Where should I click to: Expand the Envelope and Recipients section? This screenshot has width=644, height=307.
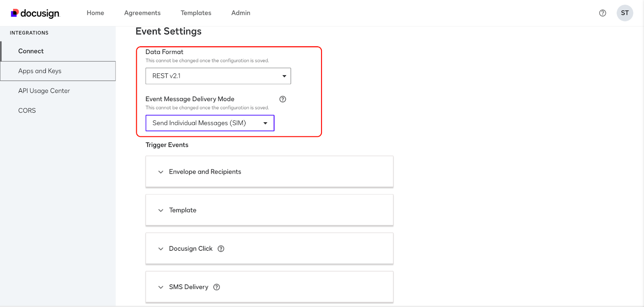pyautogui.click(x=161, y=172)
